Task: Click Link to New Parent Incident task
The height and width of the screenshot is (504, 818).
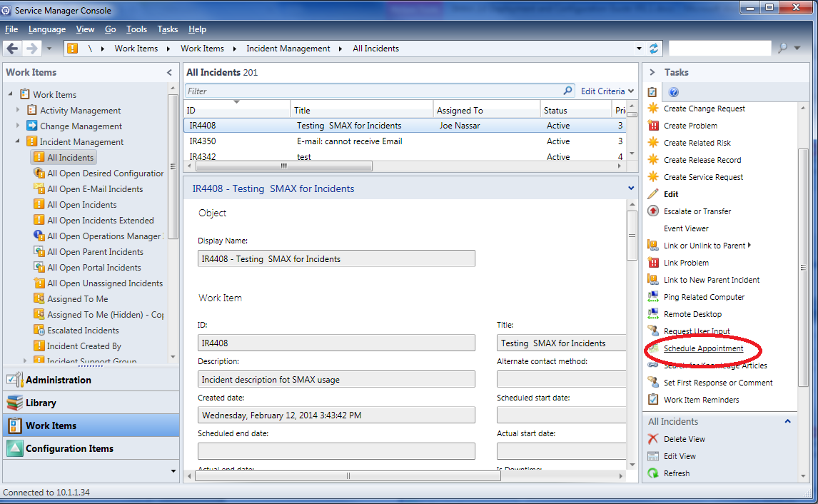Action: tap(712, 280)
